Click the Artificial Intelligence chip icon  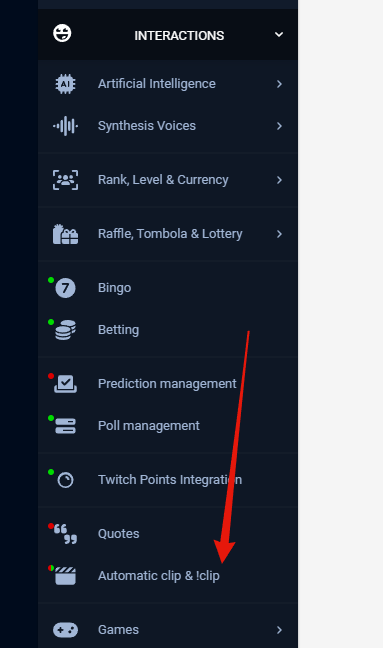pos(65,84)
